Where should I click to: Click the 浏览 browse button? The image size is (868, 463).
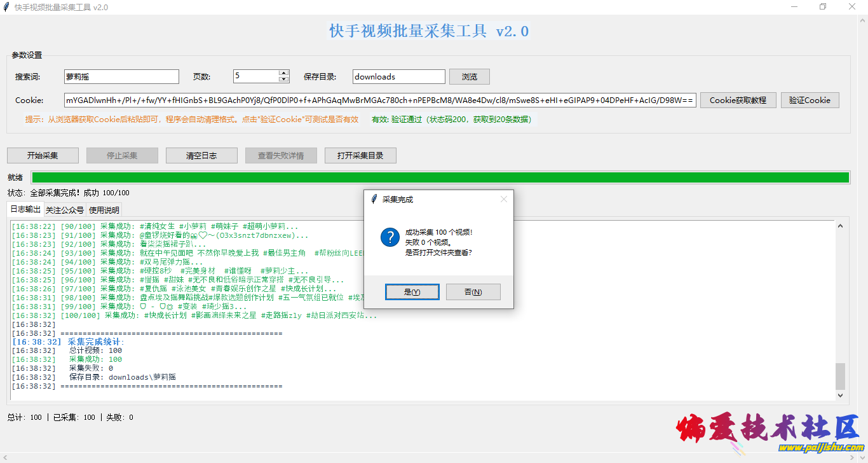(470, 76)
